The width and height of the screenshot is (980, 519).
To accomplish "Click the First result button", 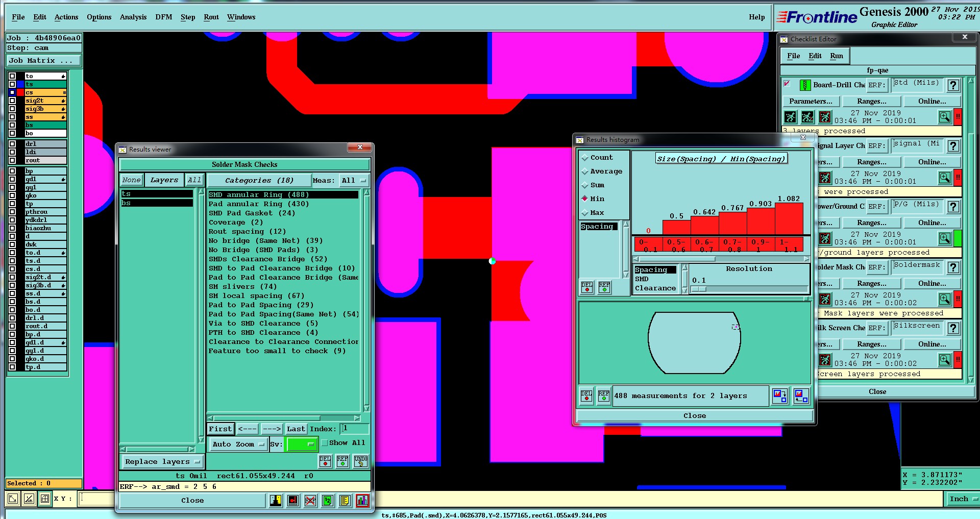I will [x=220, y=429].
